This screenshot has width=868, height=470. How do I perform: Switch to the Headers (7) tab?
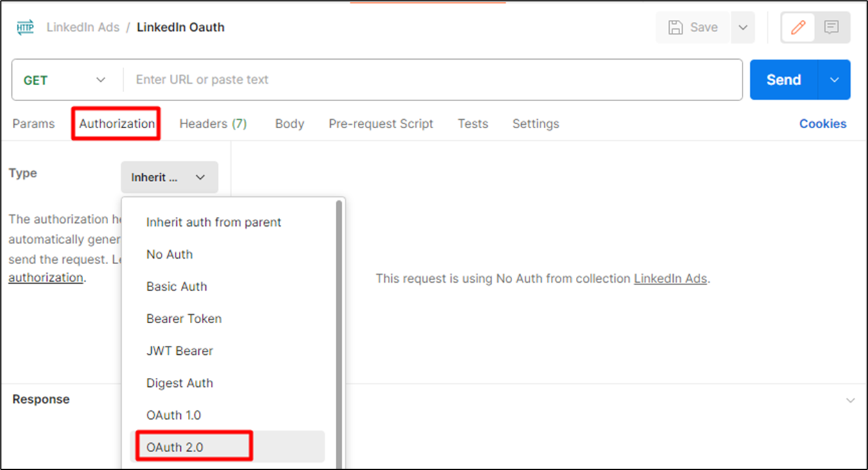tap(213, 124)
